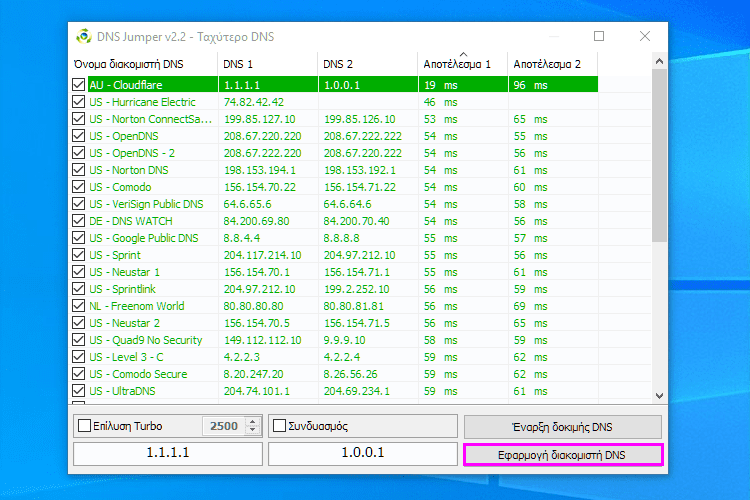Click the vertical scrollbar thumb
This screenshot has height=500, width=750.
pos(659,156)
